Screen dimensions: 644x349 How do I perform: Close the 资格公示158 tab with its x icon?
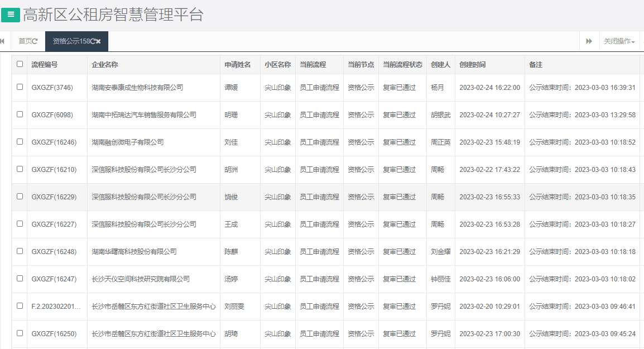99,41
